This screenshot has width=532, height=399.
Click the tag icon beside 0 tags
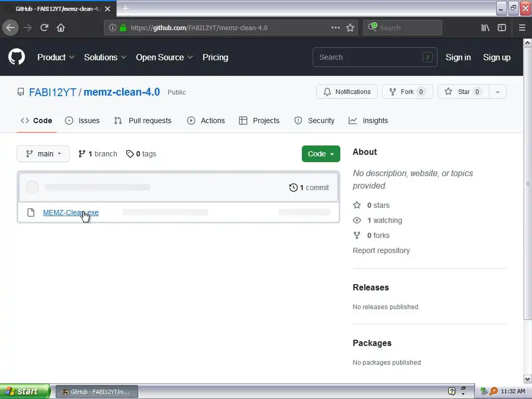[x=129, y=154]
